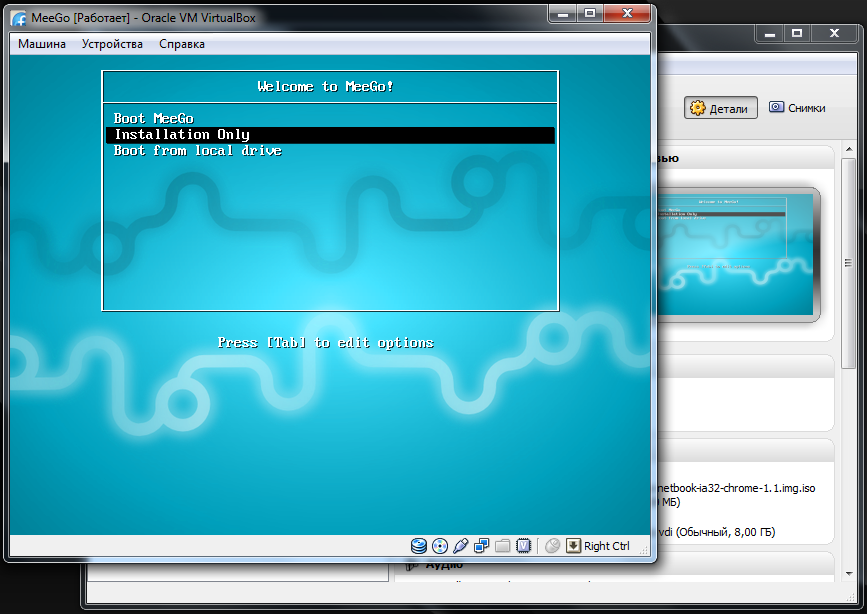Open the Машина menu
867x614 pixels.
coord(41,44)
